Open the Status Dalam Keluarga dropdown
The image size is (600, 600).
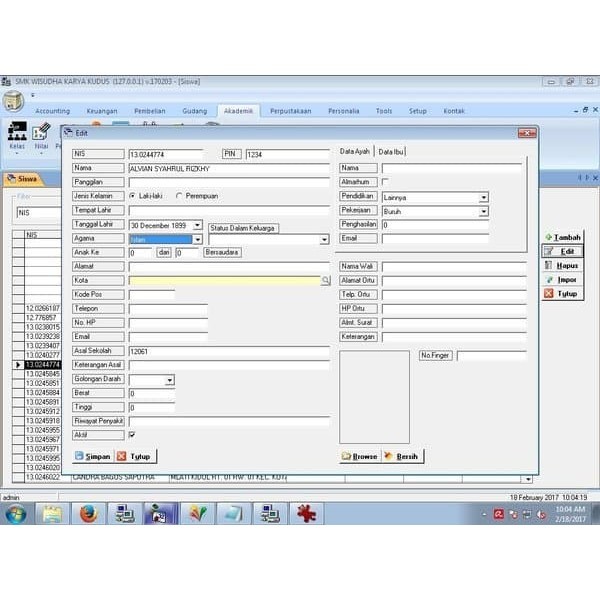(x=324, y=240)
